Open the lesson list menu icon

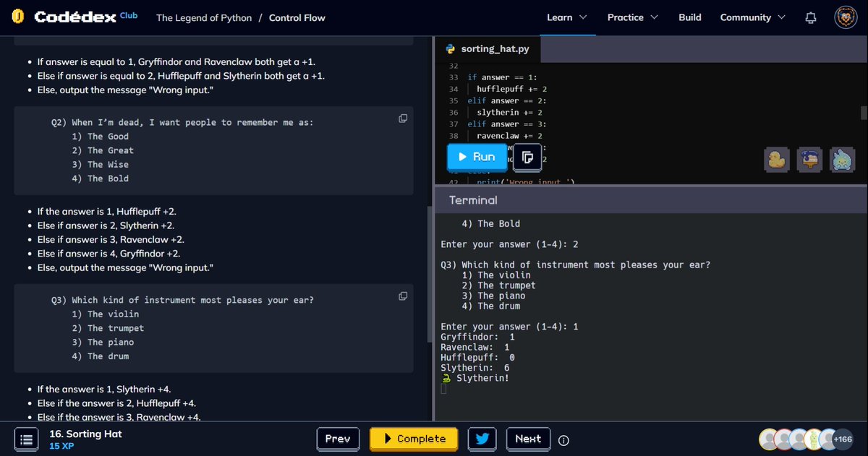(x=26, y=439)
